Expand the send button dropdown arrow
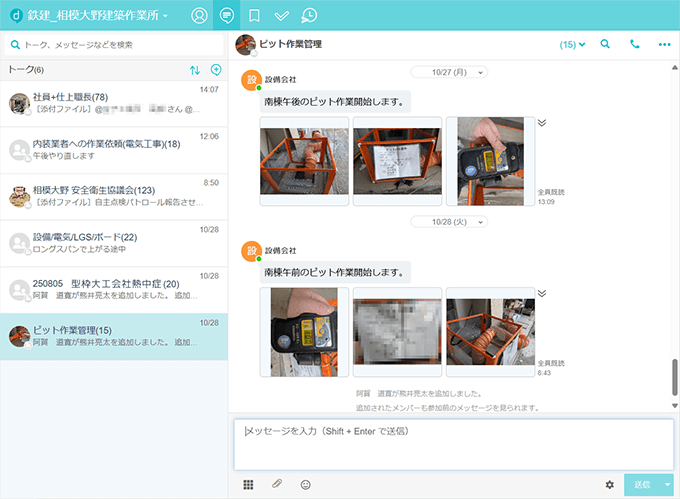Viewport: 680px width, 499px height. 667,485
